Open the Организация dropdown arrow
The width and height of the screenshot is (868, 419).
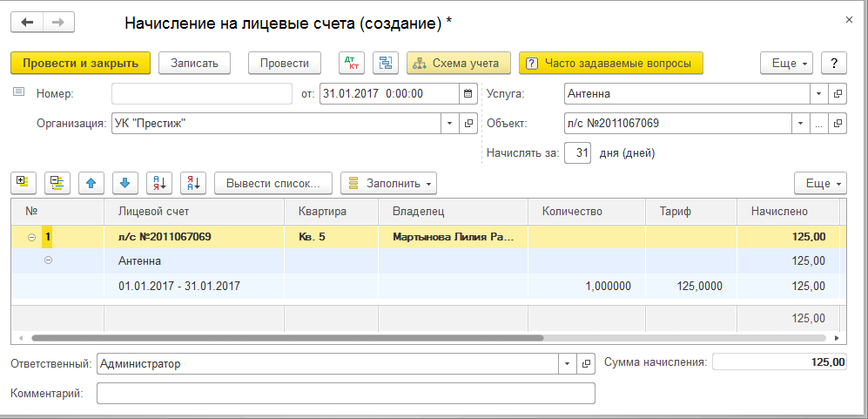(x=449, y=124)
